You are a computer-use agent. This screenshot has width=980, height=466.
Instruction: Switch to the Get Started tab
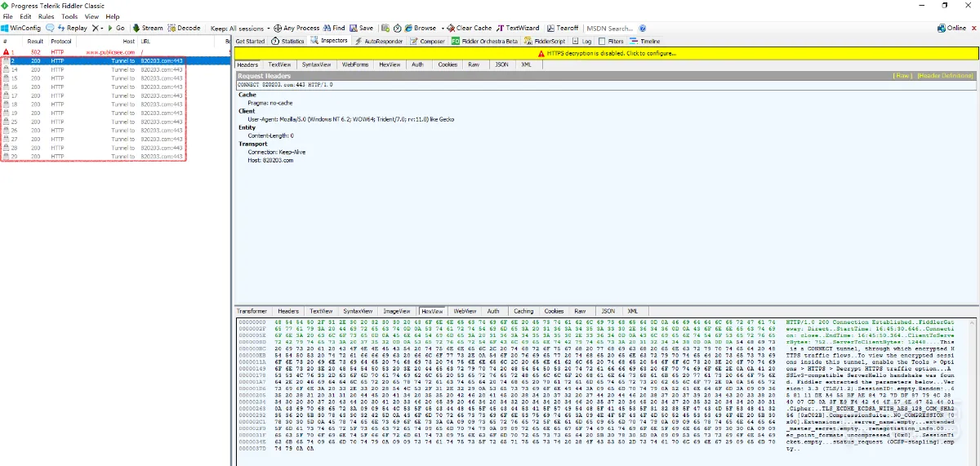coord(250,41)
